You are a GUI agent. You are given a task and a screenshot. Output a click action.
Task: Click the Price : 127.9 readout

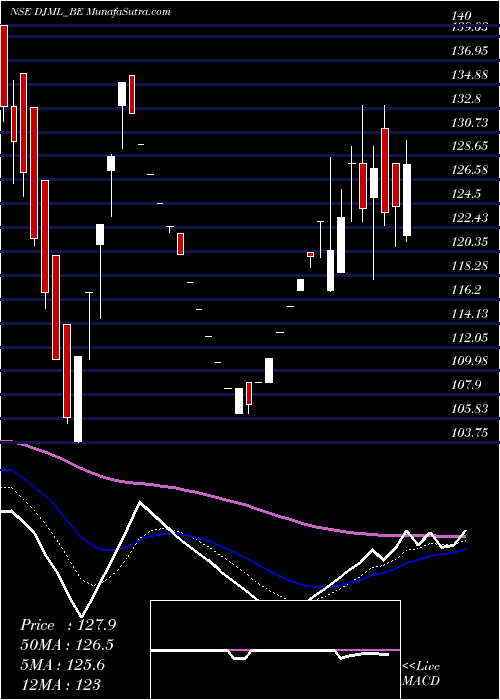[x=68, y=625]
